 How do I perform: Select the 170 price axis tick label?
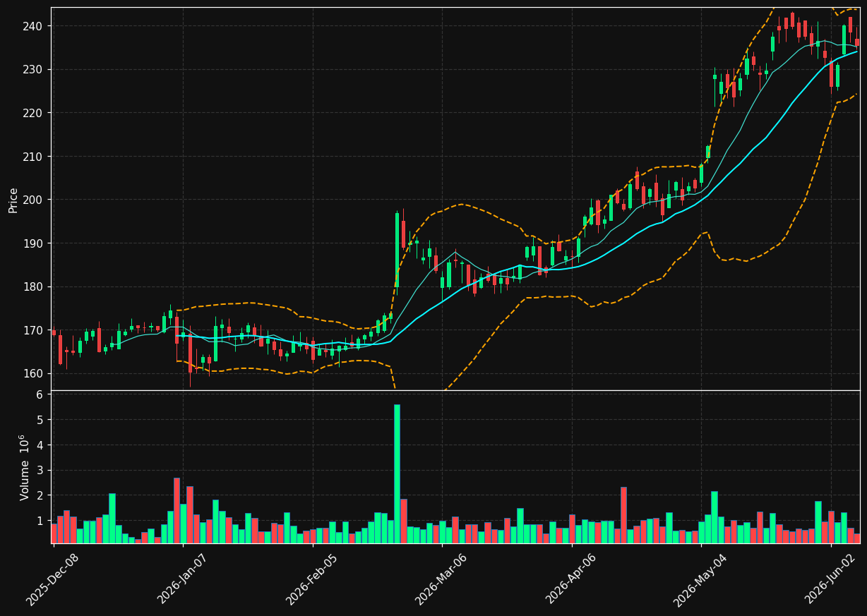(33, 330)
